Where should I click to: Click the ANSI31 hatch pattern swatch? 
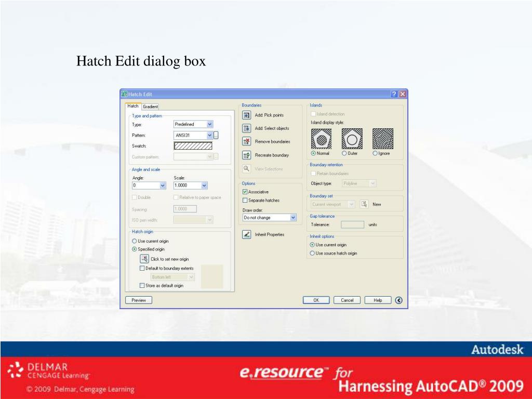[x=193, y=146]
